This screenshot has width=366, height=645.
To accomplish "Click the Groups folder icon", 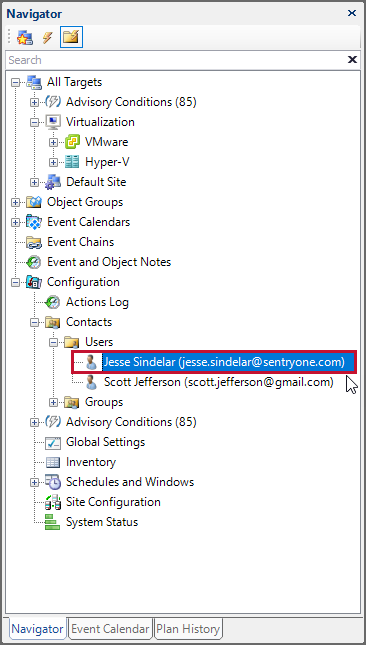I will 72,403.
